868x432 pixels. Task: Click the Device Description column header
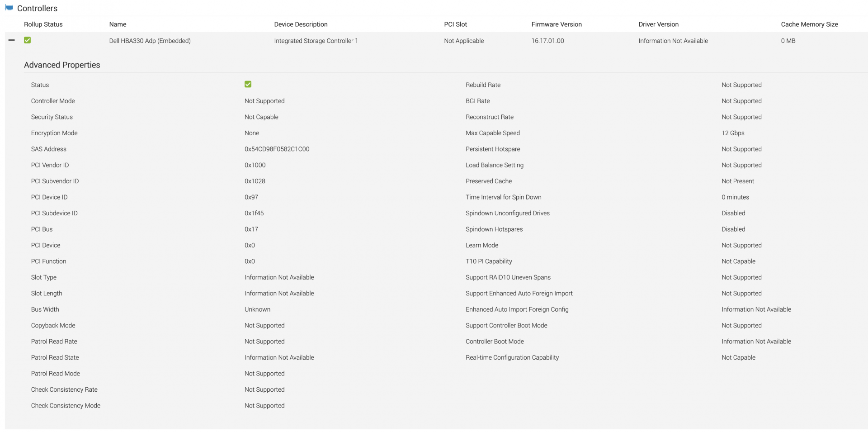point(301,24)
